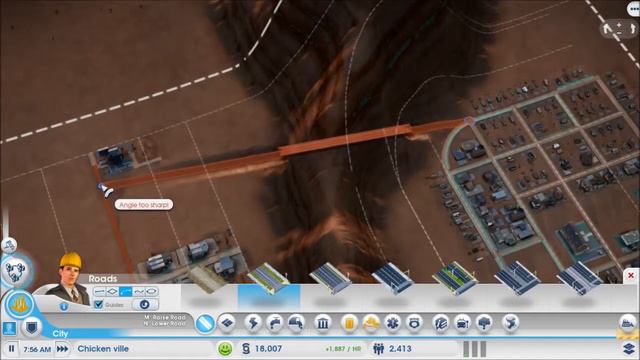Open the Fire helmet menu icon

pyautogui.click(x=371, y=323)
